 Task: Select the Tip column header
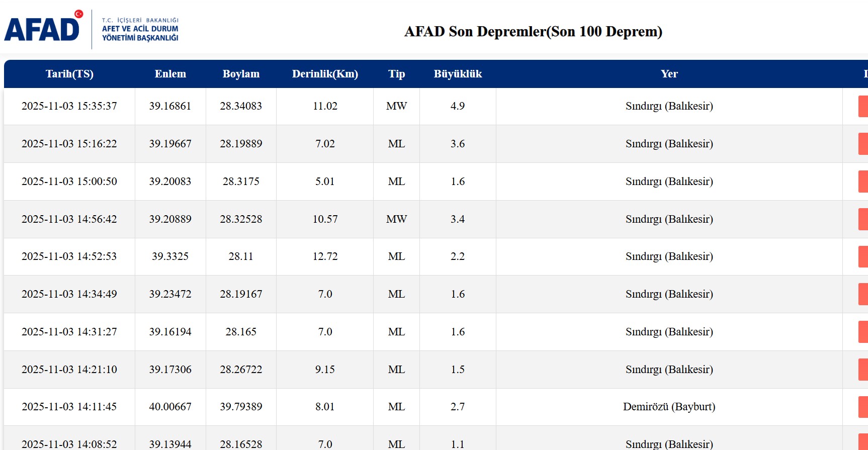click(x=396, y=74)
